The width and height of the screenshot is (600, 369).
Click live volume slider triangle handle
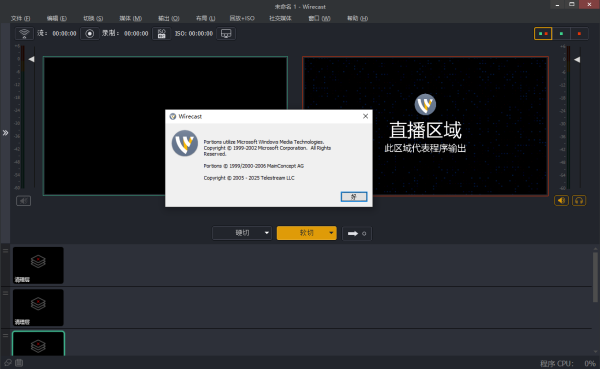click(577, 59)
